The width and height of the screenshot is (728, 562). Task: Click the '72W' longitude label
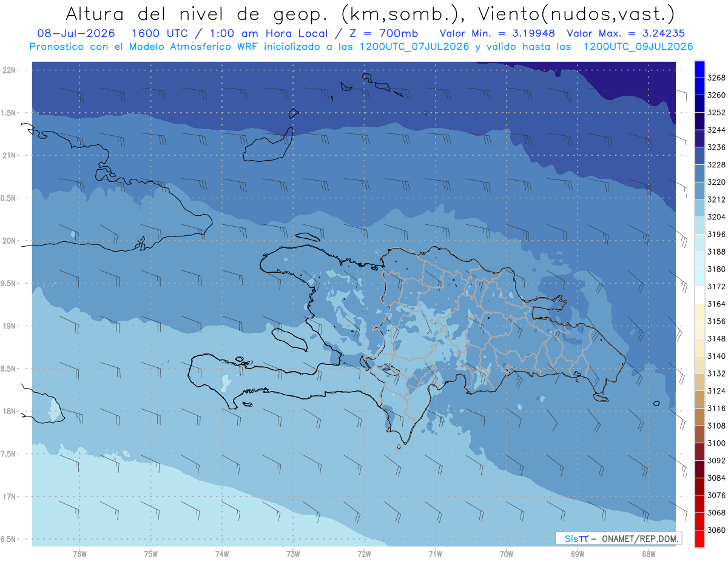364,554
